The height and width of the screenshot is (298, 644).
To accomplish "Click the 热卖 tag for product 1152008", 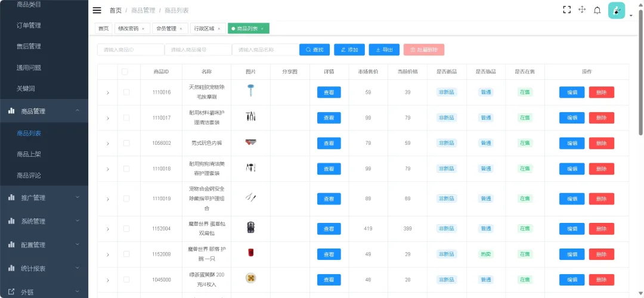I will pos(485,254).
